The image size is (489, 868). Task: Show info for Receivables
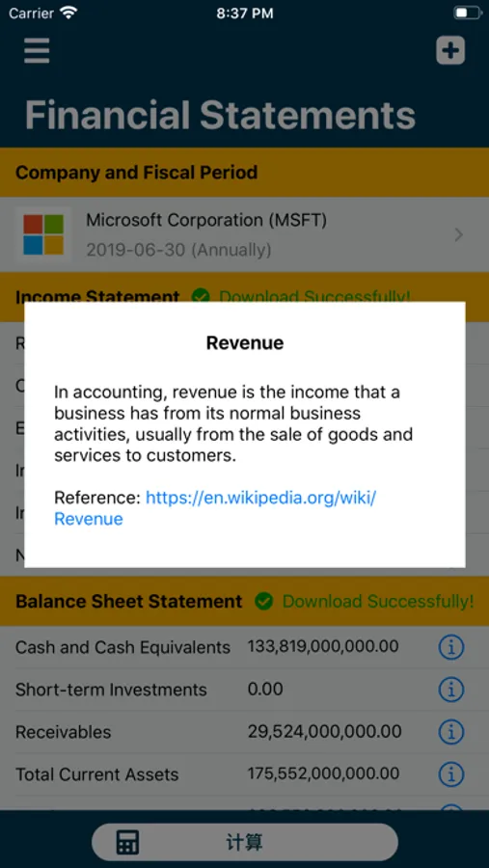point(450,732)
